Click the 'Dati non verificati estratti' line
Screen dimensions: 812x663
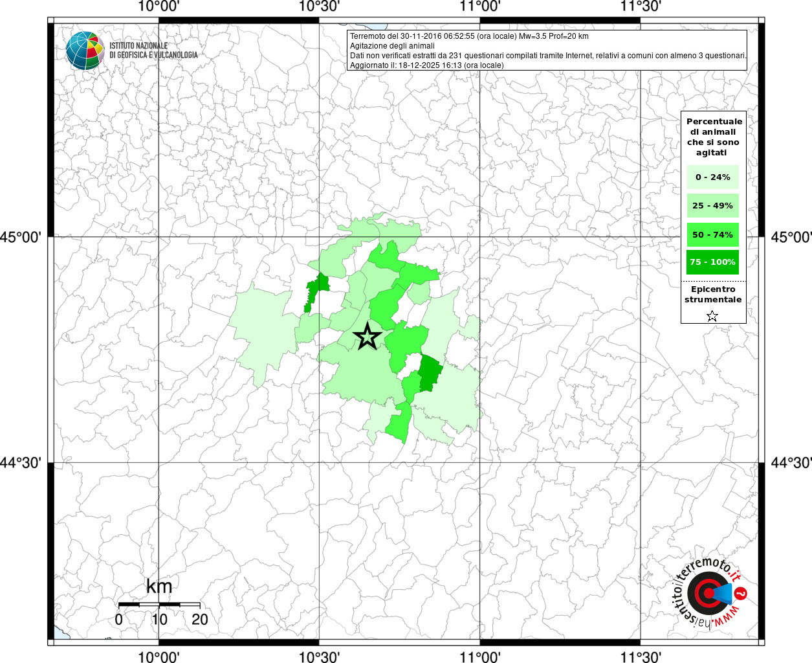548,56
